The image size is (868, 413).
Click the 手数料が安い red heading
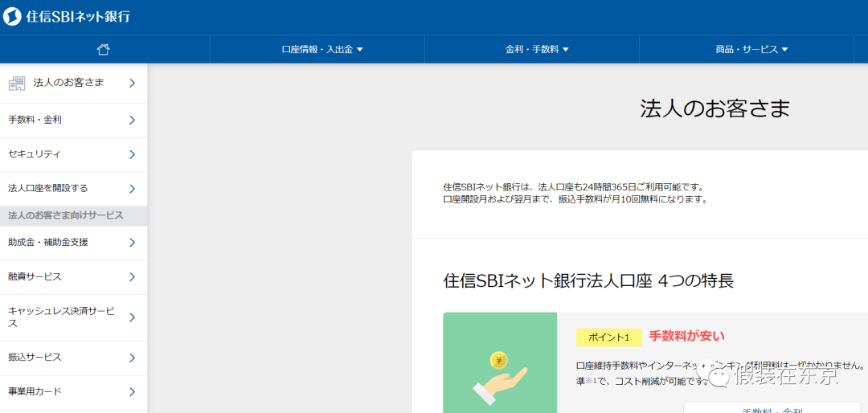point(687,336)
